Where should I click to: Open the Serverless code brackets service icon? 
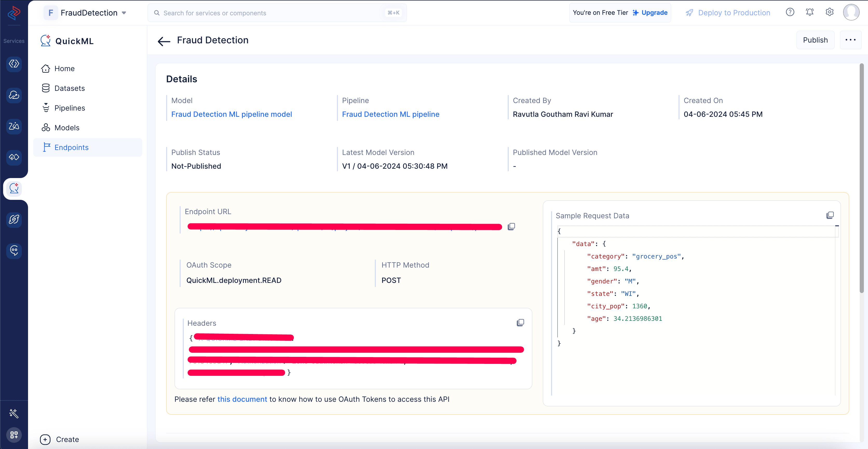pyautogui.click(x=14, y=64)
